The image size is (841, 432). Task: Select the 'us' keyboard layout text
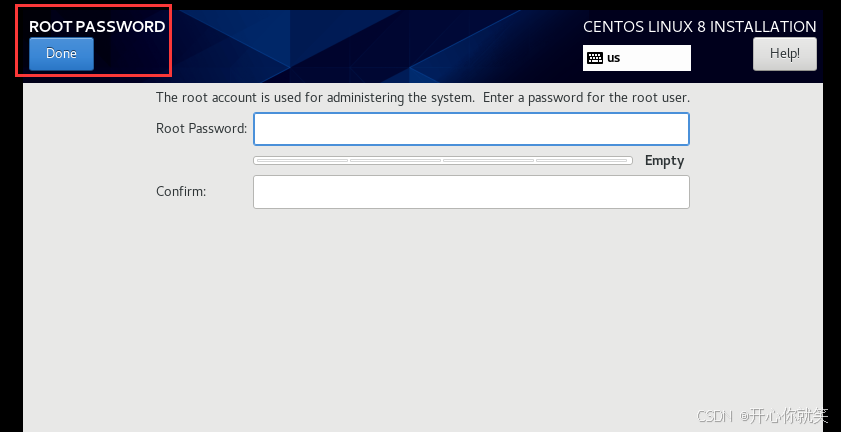point(614,58)
